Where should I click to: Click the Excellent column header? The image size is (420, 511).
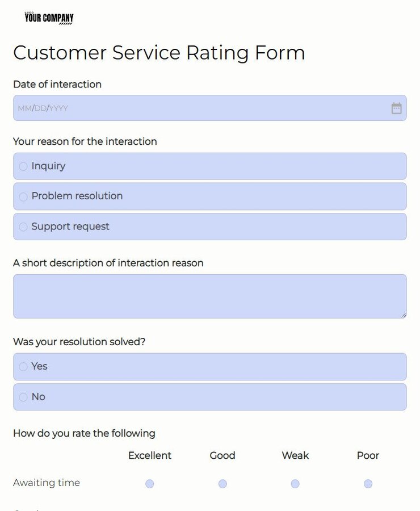pos(149,455)
